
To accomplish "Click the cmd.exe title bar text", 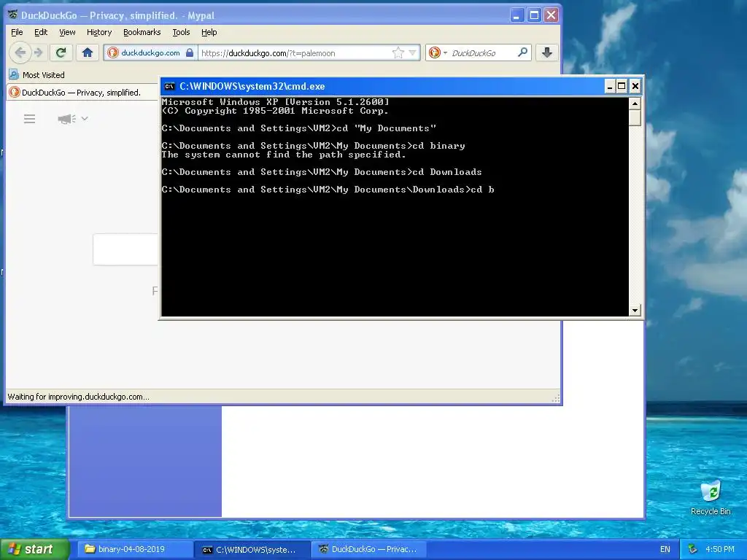I will click(x=252, y=86).
